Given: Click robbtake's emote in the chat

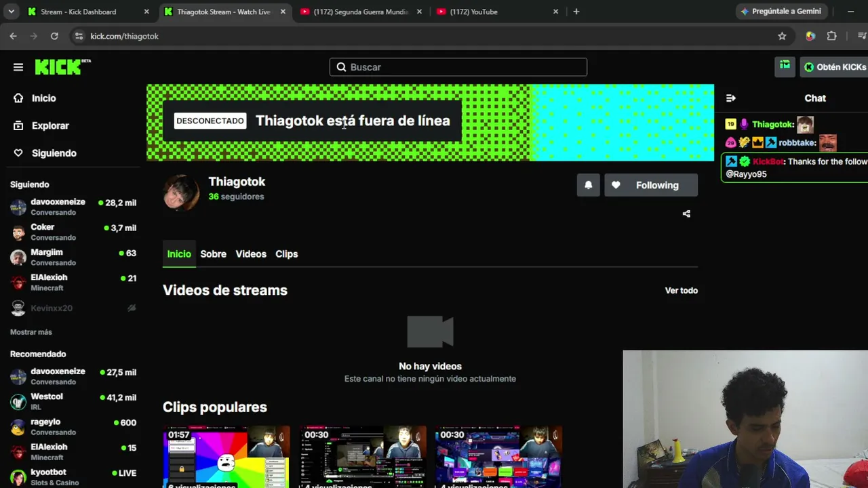Looking at the screenshot, I should 827,143.
